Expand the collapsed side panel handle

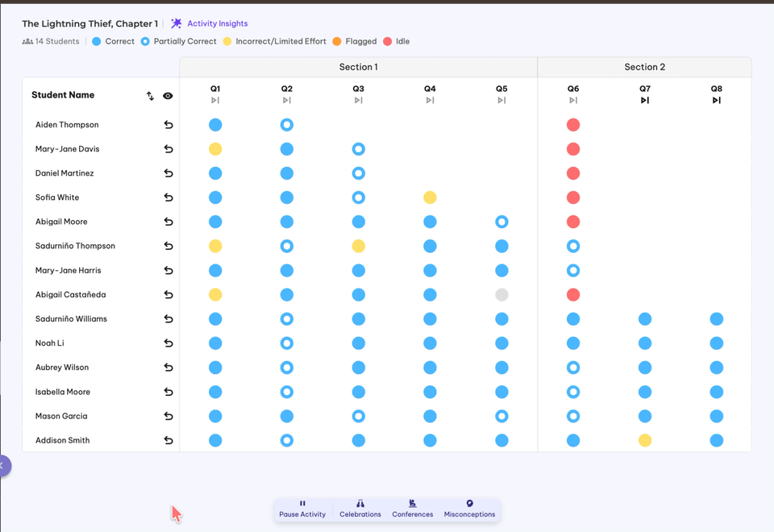[4, 465]
